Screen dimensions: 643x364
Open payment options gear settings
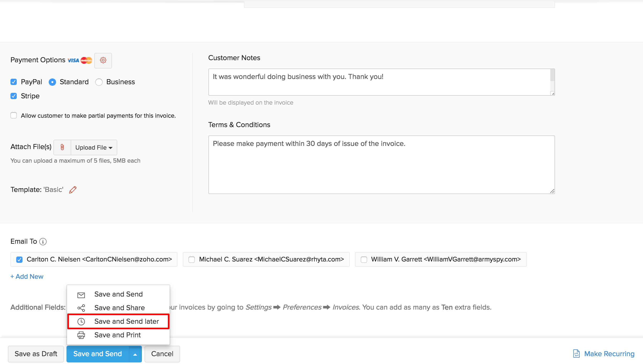coord(103,60)
